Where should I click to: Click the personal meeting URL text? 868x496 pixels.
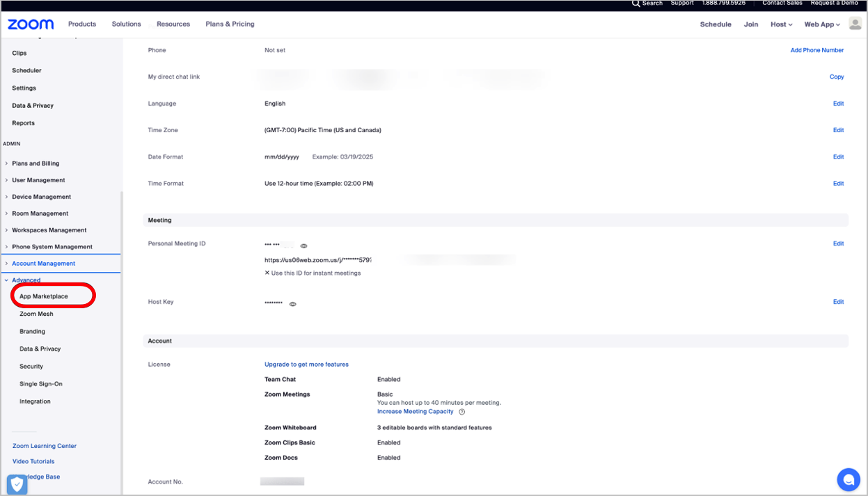[x=318, y=260]
